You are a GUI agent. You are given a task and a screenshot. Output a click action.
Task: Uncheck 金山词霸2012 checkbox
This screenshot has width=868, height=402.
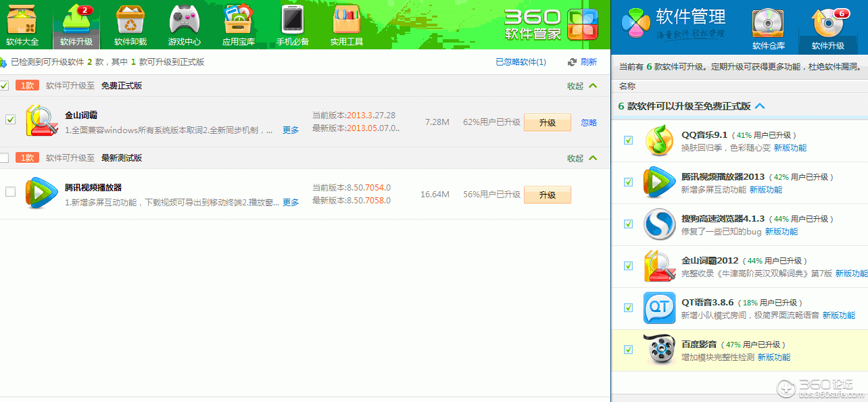coord(629,266)
